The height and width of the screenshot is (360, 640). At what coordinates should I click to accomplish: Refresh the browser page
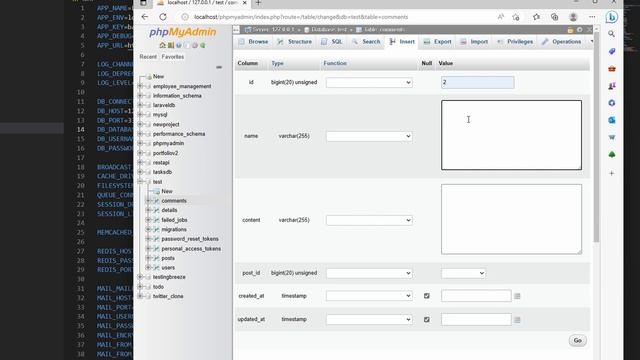[x=163, y=17]
